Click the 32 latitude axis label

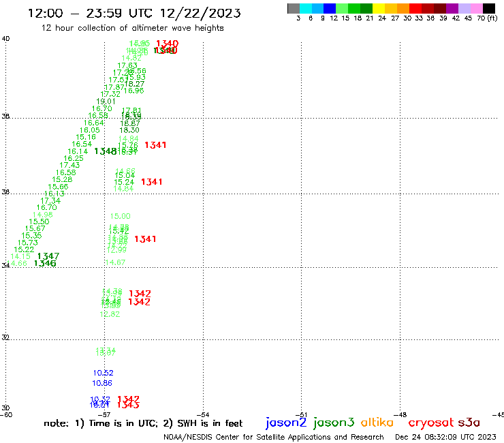pyautogui.click(x=5, y=337)
